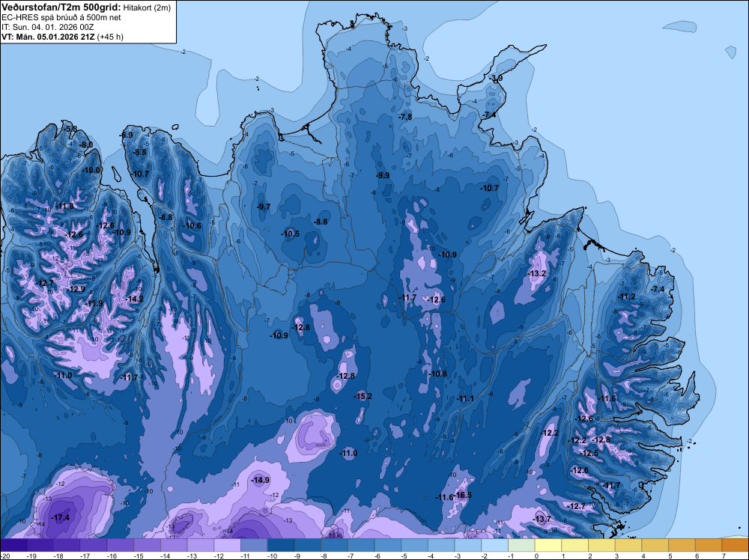Click legend swatch between -7 and -6
Screen dimensions: 749x560
(361, 545)
